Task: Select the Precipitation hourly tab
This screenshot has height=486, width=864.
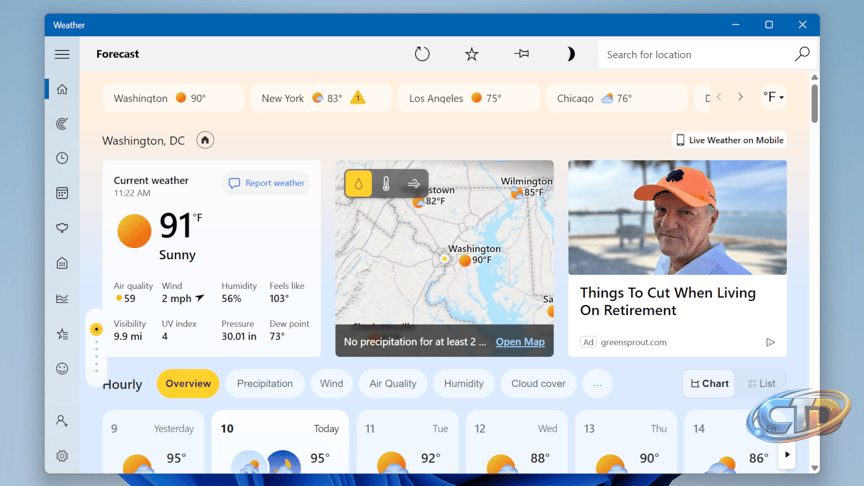Action: 265,384
